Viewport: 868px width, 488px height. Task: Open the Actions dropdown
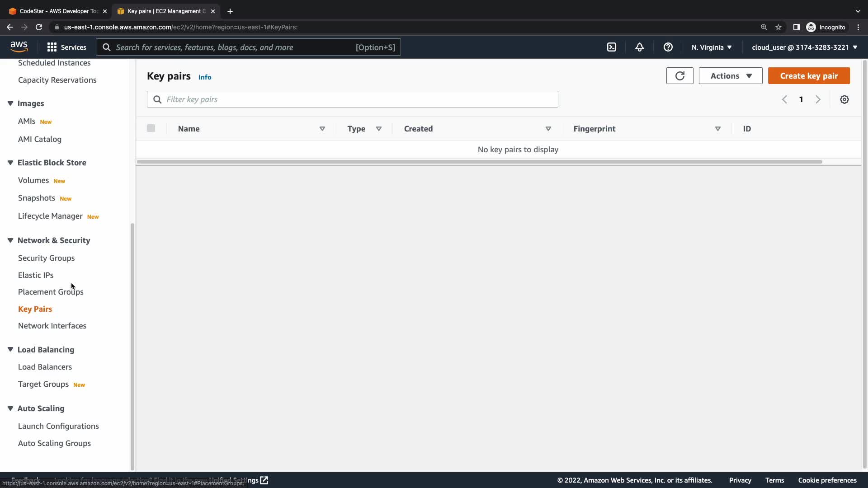coord(730,76)
